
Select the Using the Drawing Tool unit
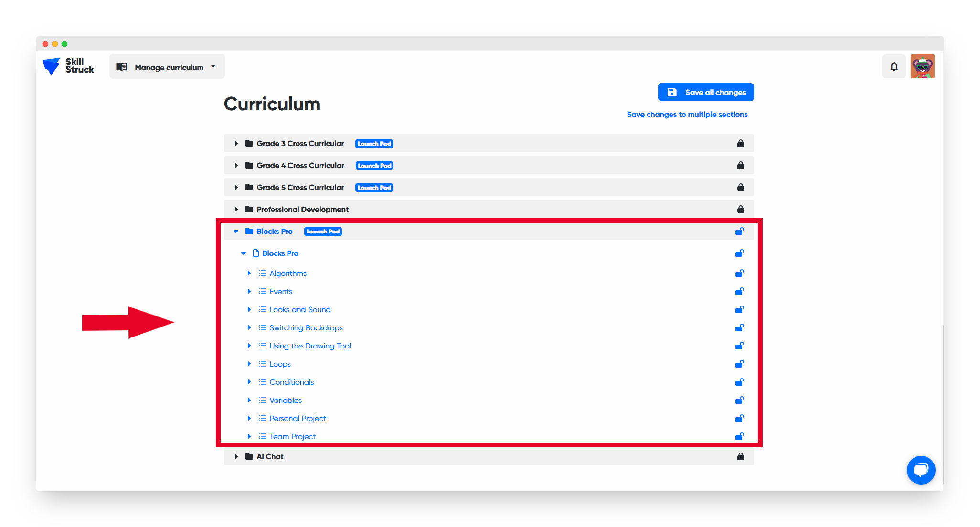click(310, 346)
